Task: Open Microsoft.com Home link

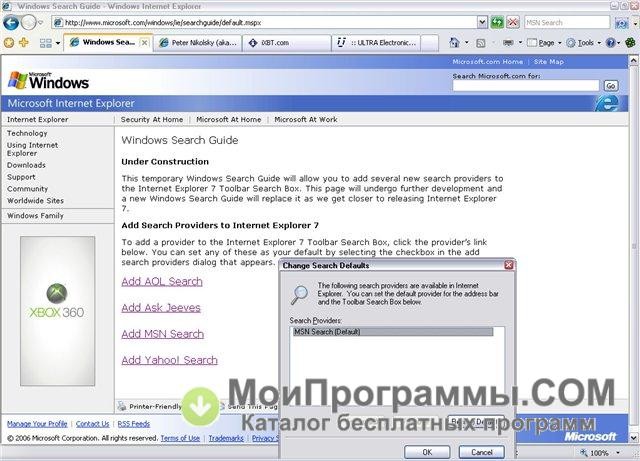Action: pos(487,62)
